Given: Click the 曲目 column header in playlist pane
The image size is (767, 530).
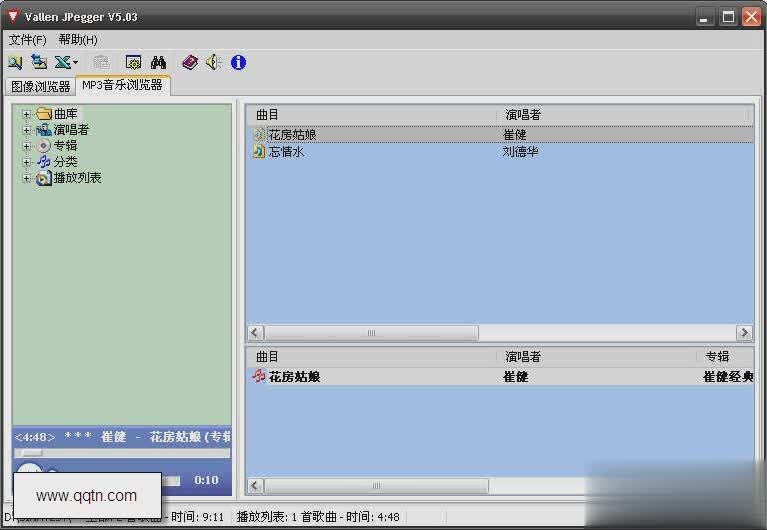Looking at the screenshot, I should [x=371, y=357].
